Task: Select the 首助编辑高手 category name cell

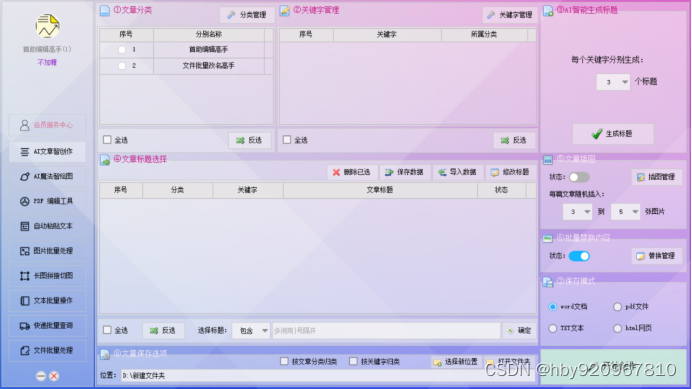Action: click(x=209, y=49)
